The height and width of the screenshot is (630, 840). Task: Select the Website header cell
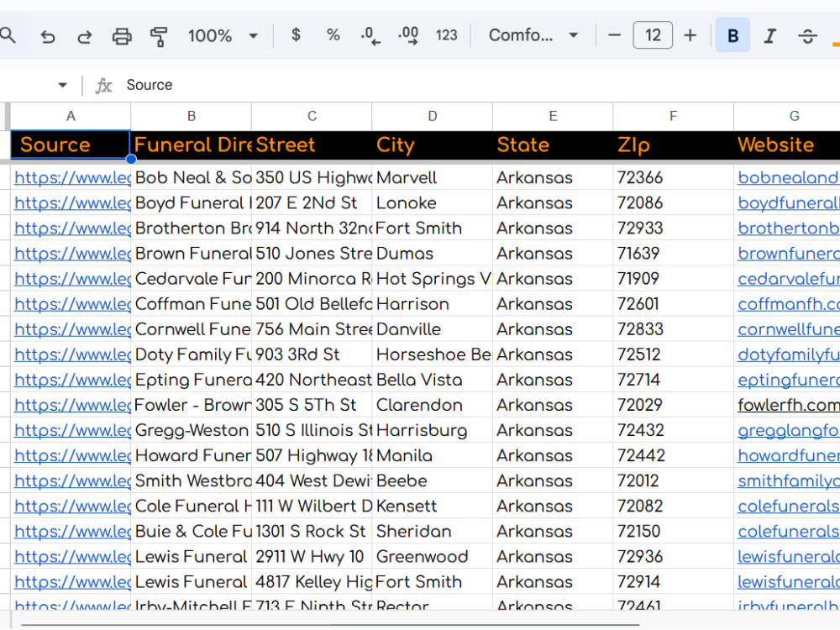[x=787, y=144]
